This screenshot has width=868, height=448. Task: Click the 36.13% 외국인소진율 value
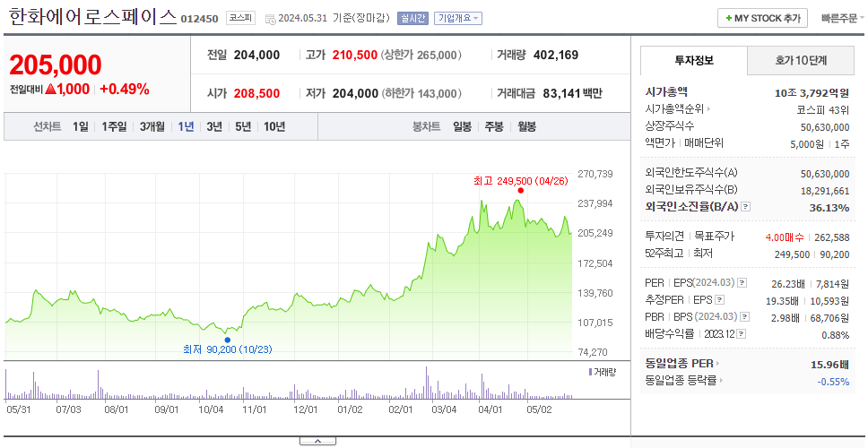pyautogui.click(x=830, y=208)
